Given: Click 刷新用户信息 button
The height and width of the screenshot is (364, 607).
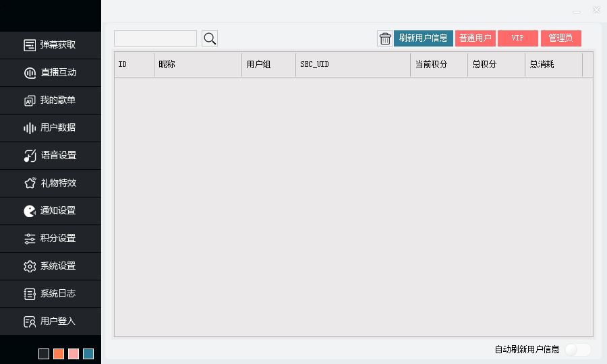Looking at the screenshot, I should 423,38.
